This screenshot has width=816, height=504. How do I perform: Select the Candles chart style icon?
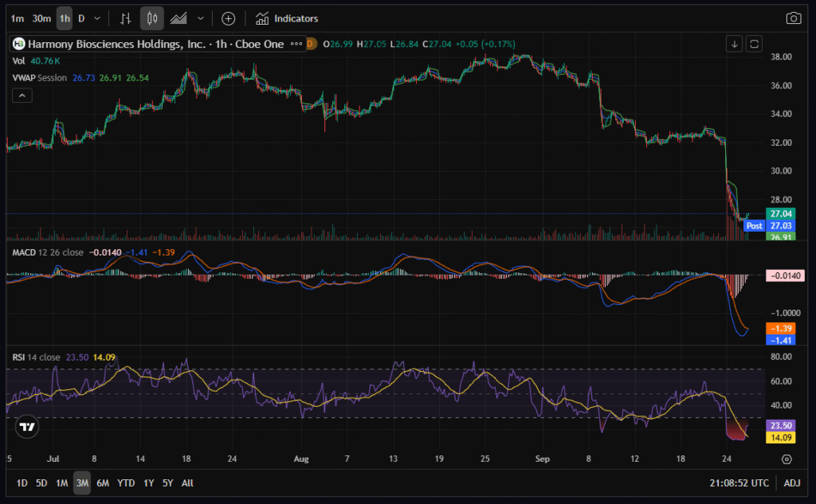tap(152, 18)
